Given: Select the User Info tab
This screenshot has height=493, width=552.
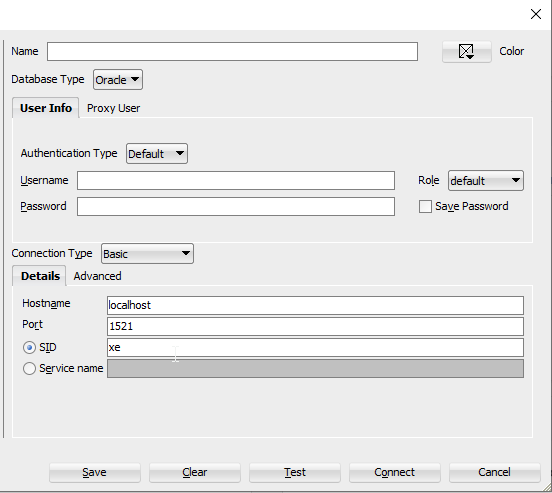Looking at the screenshot, I should click(46, 108).
